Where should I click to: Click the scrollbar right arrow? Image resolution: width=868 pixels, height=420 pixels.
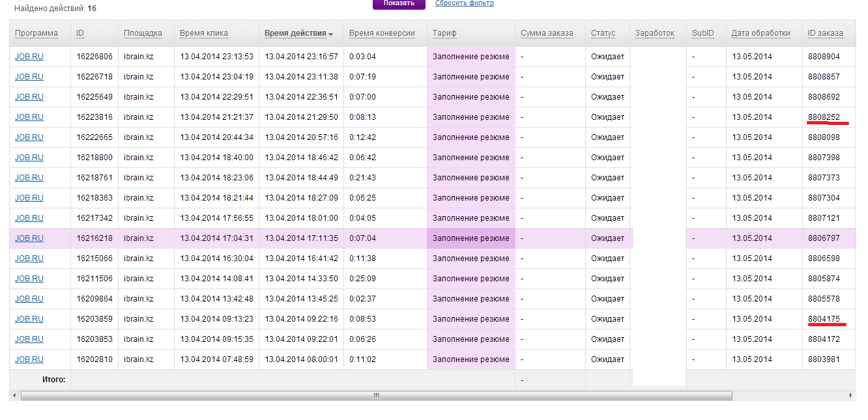[850, 395]
